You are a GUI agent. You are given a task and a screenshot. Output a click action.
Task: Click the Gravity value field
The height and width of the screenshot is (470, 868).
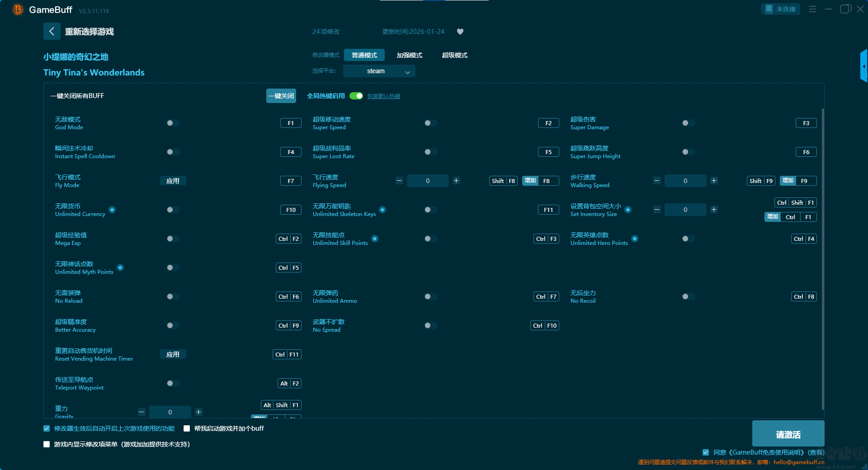click(170, 412)
